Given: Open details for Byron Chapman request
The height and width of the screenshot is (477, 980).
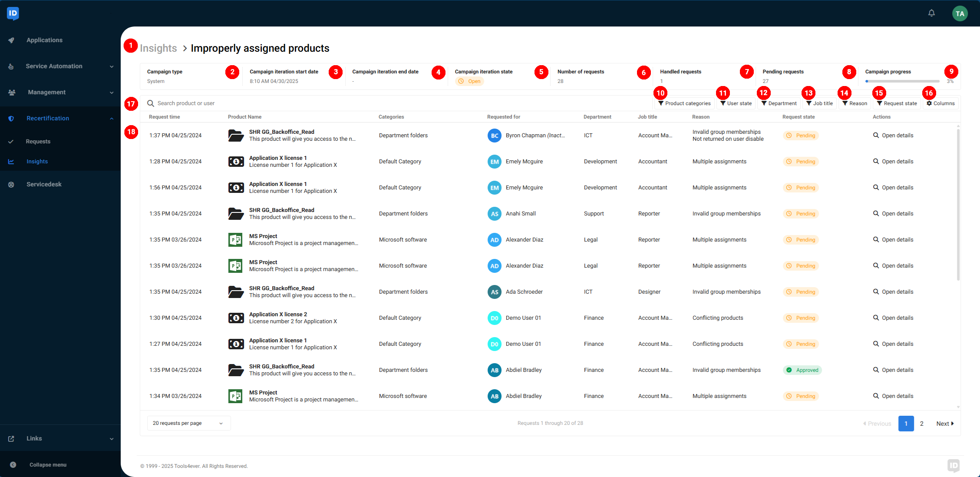Looking at the screenshot, I should pyautogui.click(x=893, y=136).
